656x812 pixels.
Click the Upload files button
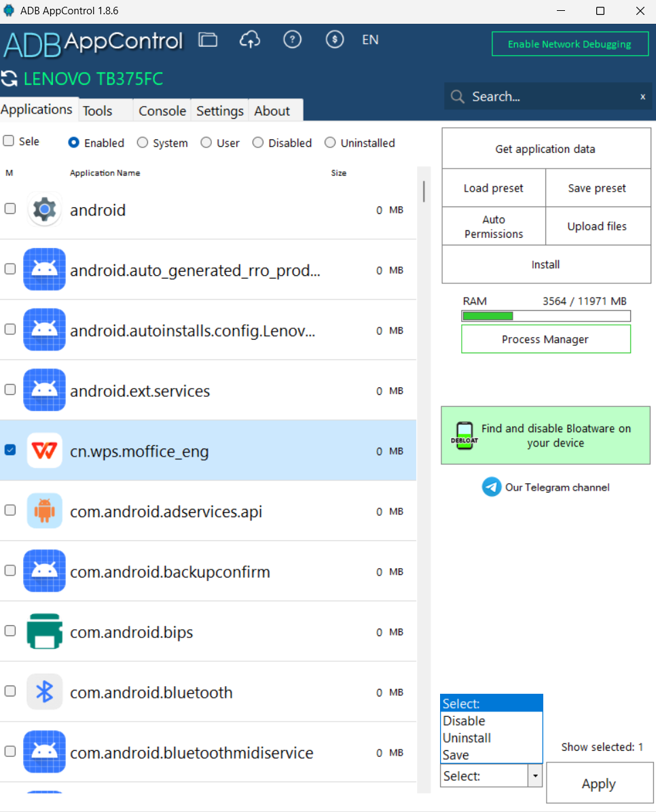598,226
